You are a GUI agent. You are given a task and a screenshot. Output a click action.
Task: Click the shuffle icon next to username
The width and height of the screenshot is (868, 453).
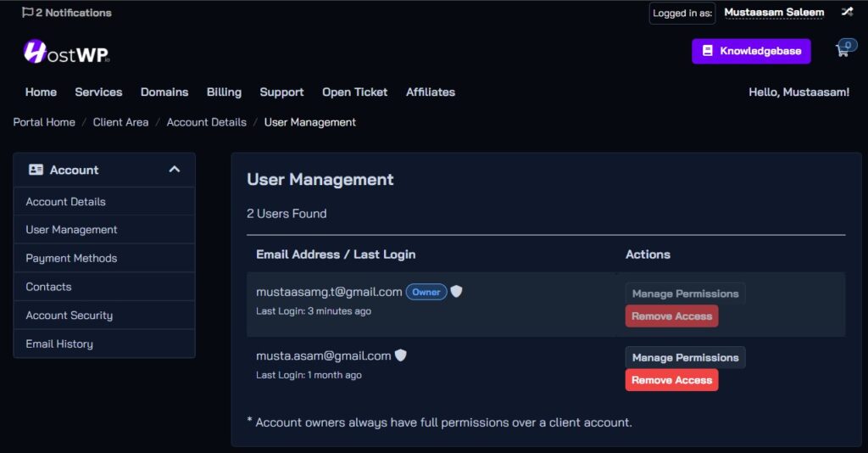[847, 12]
